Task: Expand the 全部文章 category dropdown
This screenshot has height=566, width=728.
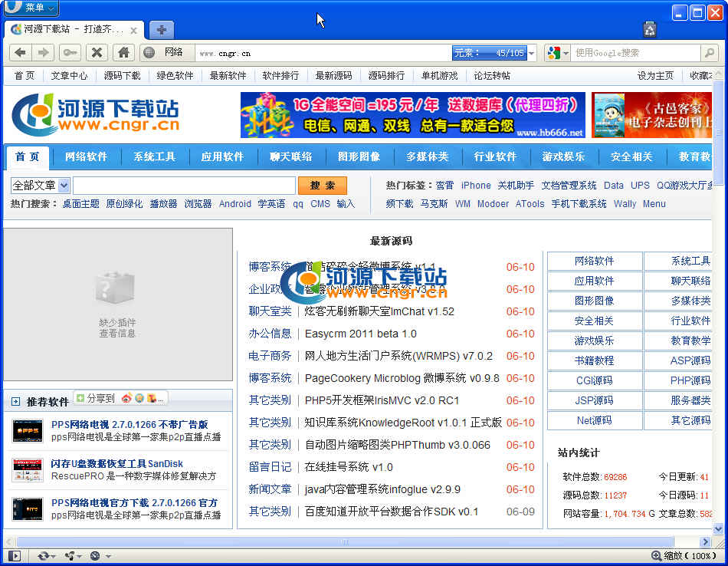Action: pyautogui.click(x=64, y=186)
